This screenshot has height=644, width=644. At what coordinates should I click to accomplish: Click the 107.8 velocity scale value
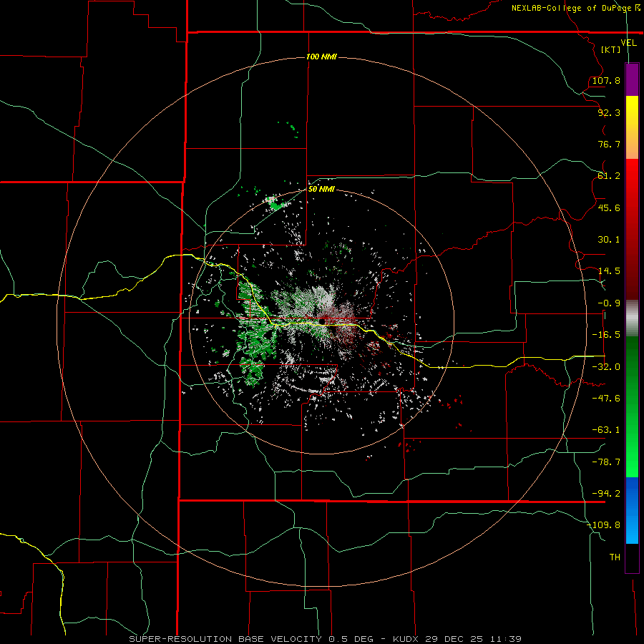tap(606, 80)
